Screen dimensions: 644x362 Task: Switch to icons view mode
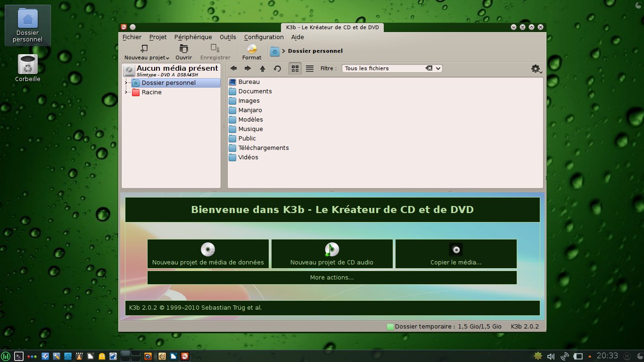[295, 68]
